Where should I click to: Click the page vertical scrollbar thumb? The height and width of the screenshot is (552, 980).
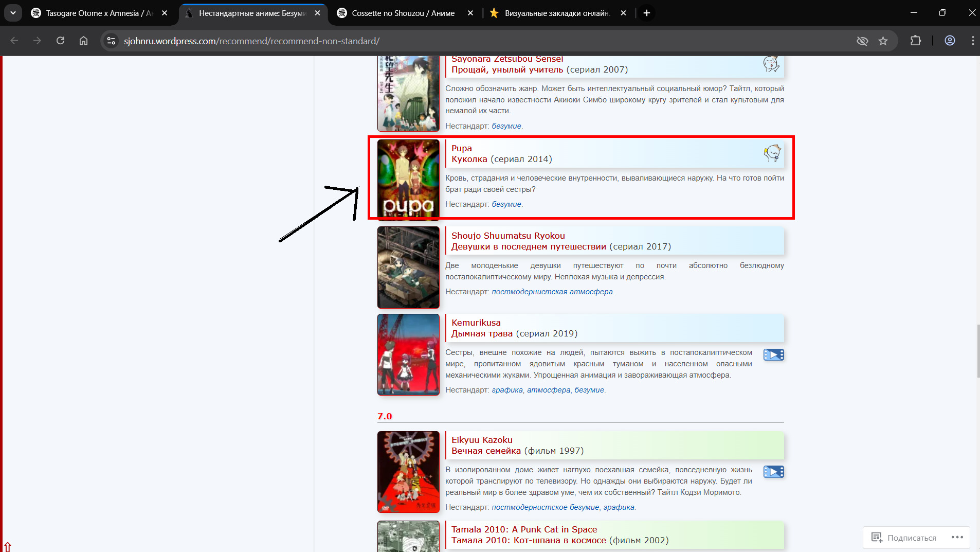pos(977,351)
